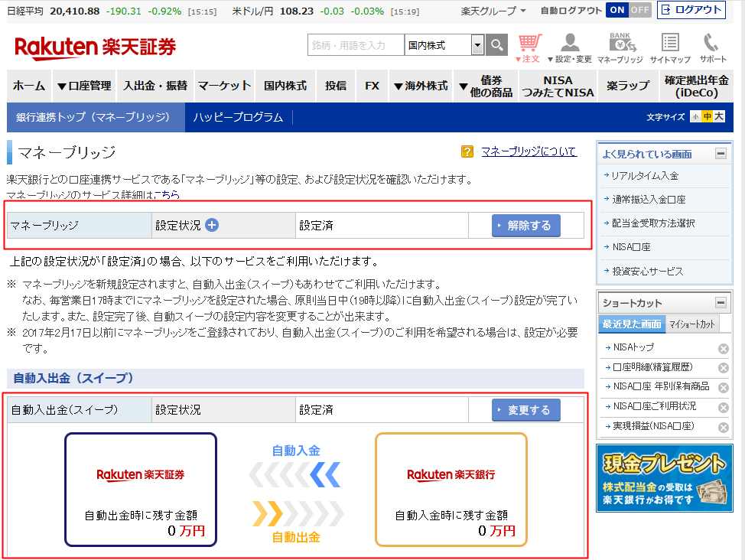Switch to the 最近見た画面 tab
745x560 pixels.
pos(632,324)
